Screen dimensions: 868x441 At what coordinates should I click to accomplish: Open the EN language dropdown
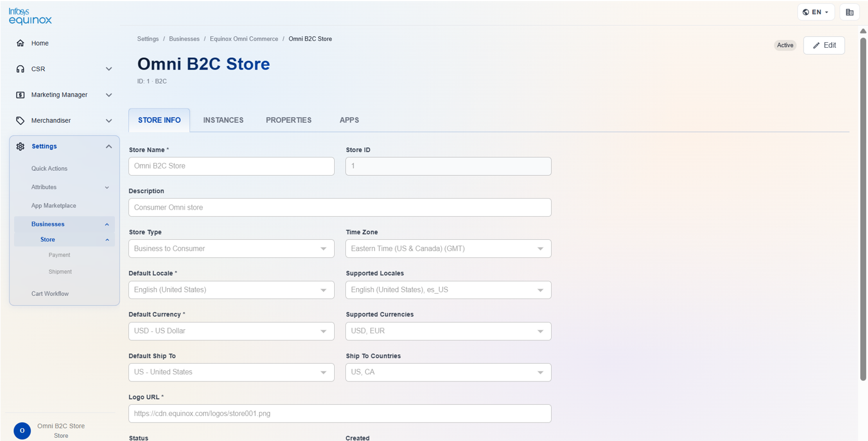(x=816, y=12)
